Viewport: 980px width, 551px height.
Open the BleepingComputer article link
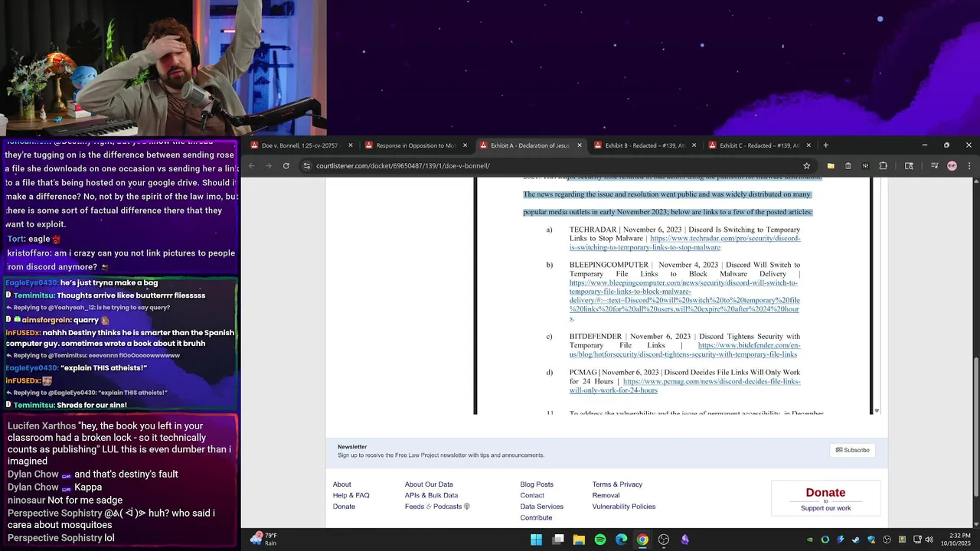click(x=684, y=301)
